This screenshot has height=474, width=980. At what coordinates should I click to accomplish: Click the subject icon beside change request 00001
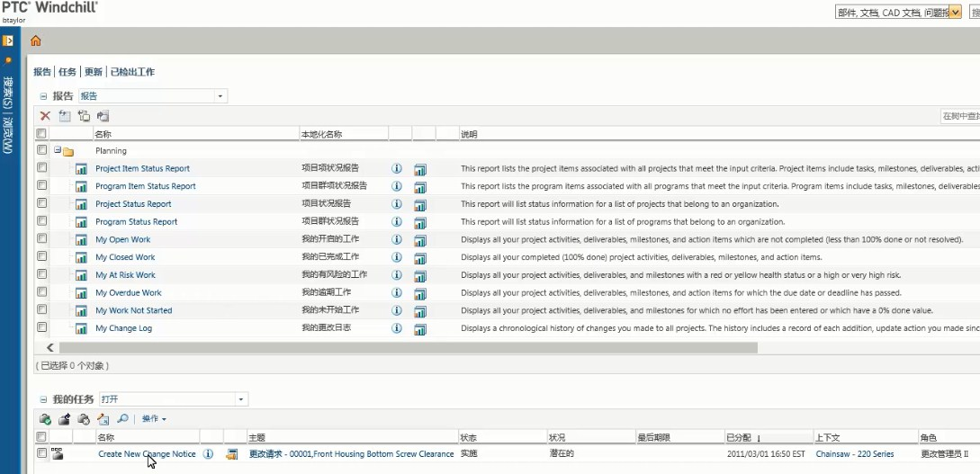pyautogui.click(x=232, y=454)
